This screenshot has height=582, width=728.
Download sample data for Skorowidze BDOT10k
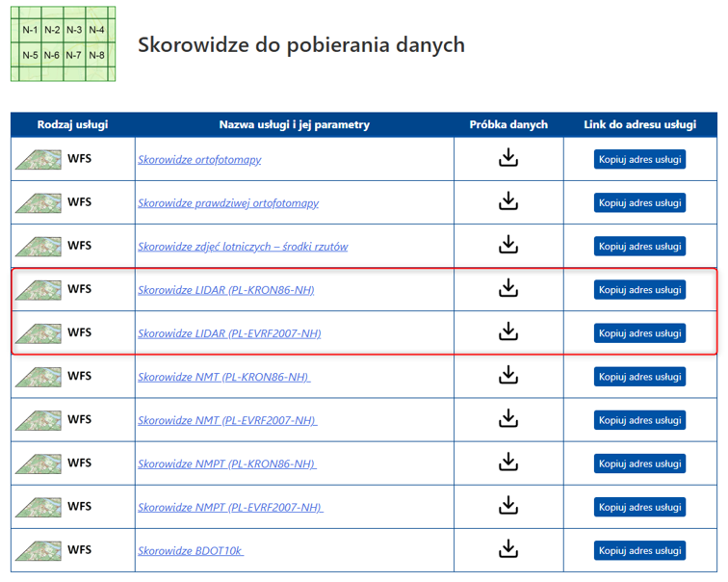pos(508,548)
